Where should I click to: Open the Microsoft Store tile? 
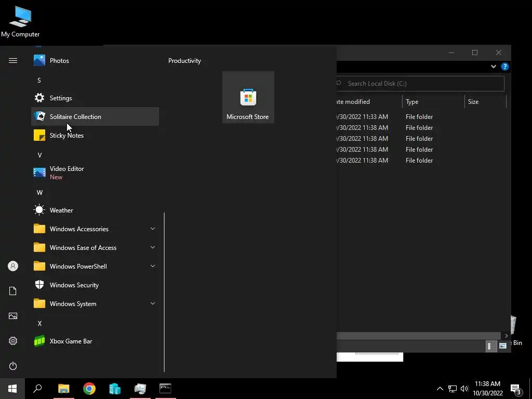point(248,97)
